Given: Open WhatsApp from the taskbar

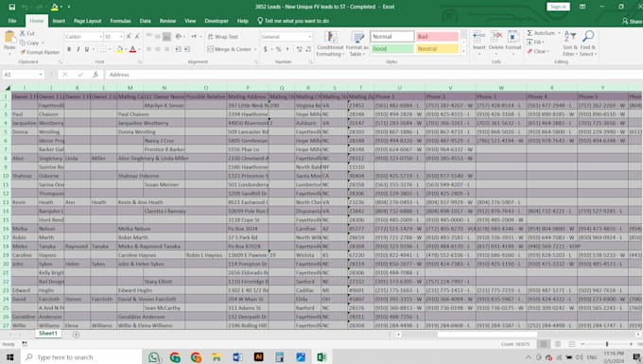Looking at the screenshot, I should [154, 357].
